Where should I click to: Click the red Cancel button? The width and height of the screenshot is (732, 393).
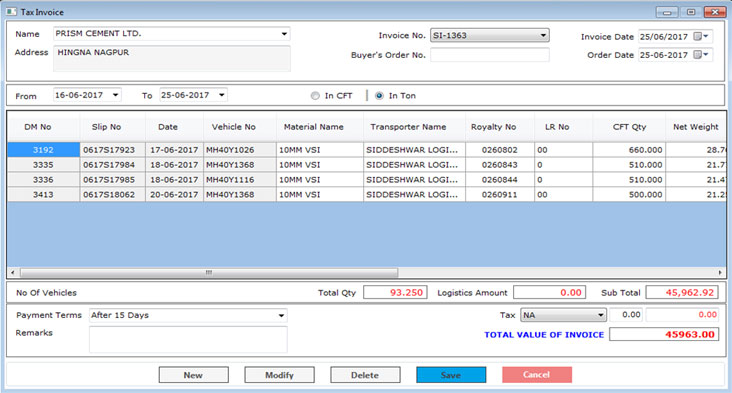coord(537,375)
